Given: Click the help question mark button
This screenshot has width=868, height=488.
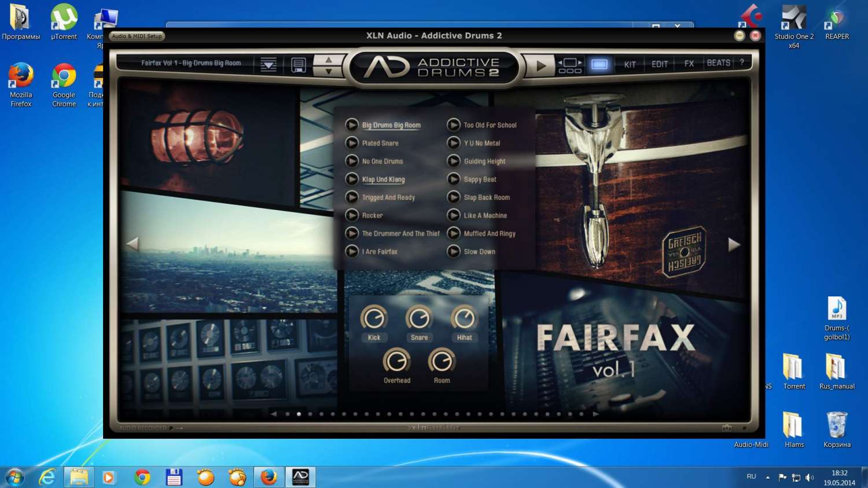Looking at the screenshot, I should (x=742, y=63).
